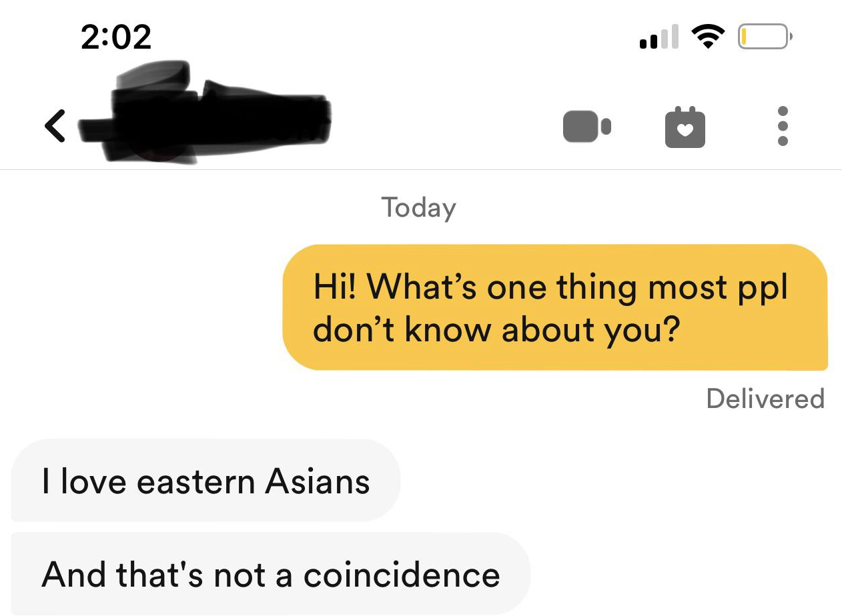The height and width of the screenshot is (616, 842).
Task: Tap the battery indicator icon
Action: point(765,37)
